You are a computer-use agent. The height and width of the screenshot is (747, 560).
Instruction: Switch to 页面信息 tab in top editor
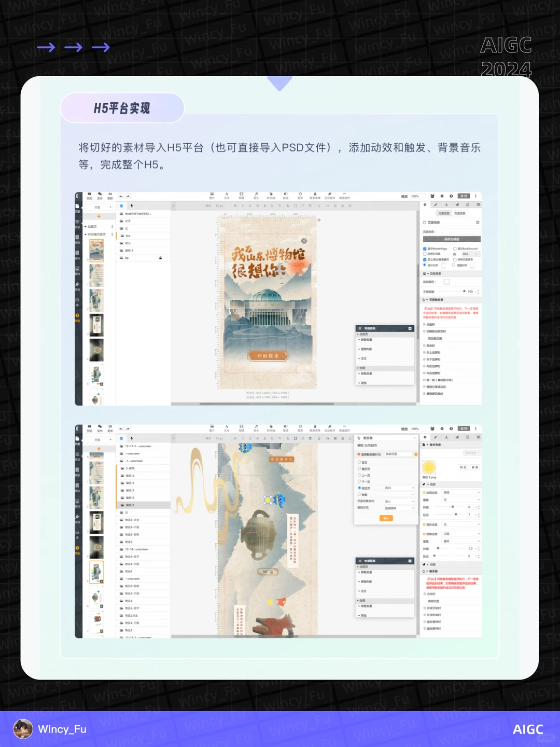click(x=460, y=213)
